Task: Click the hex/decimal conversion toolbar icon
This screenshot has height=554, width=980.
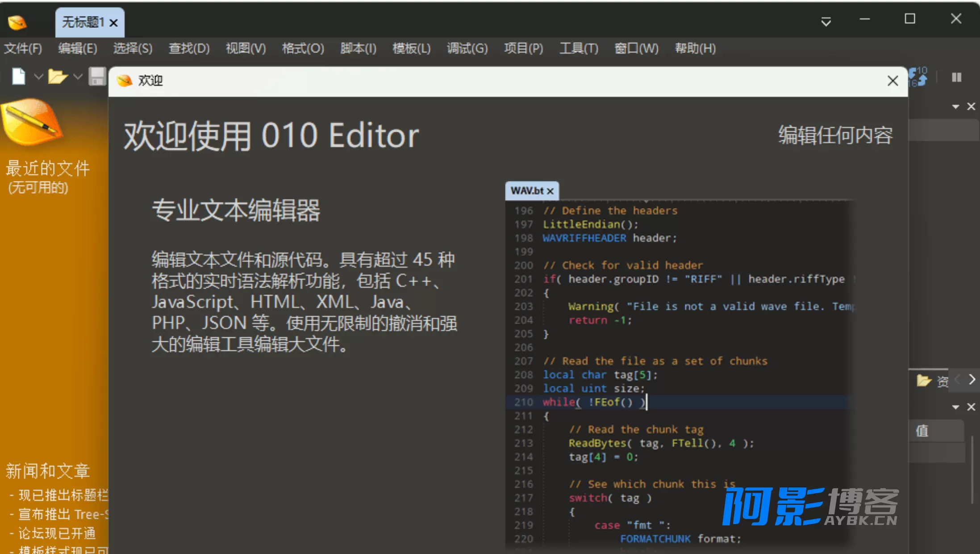Action: click(x=918, y=77)
